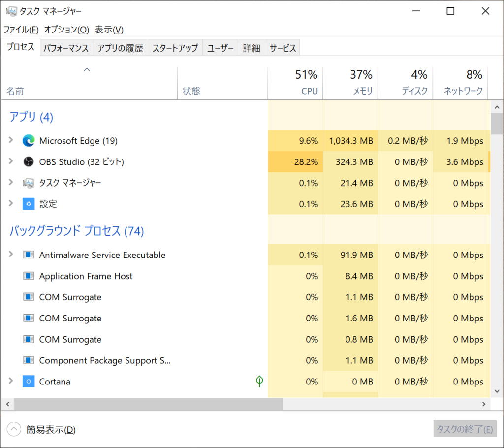The image size is (504, 448).
Task: Click the タスク マネージャー process row icon
Action: click(x=28, y=183)
